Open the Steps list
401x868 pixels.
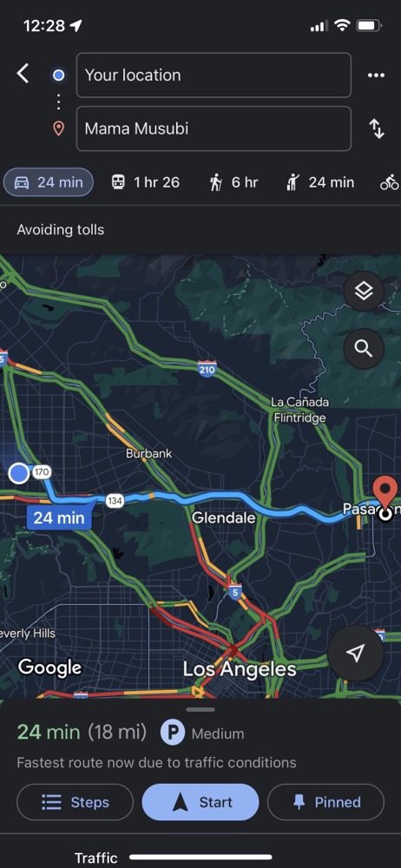76,802
